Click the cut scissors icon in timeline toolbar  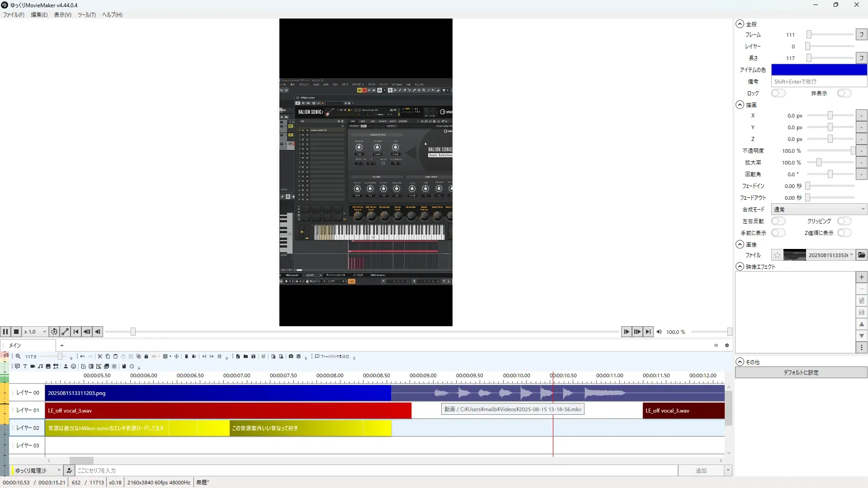coord(100,357)
